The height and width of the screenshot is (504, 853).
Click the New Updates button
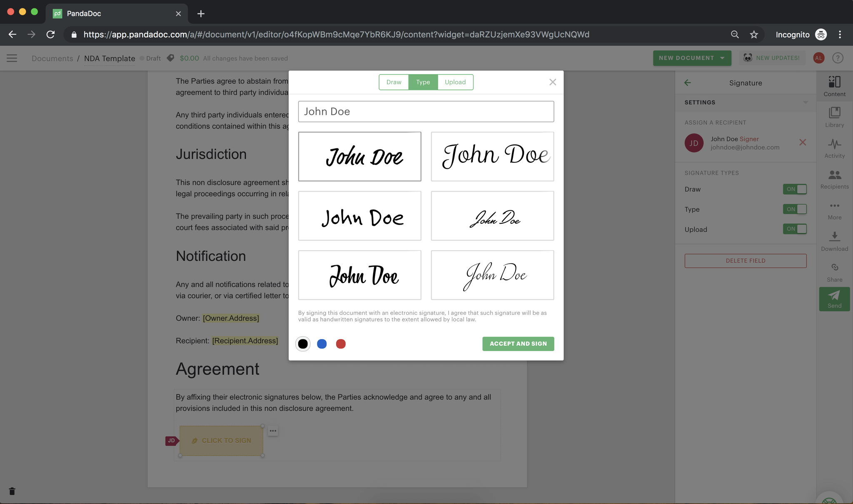tap(772, 58)
